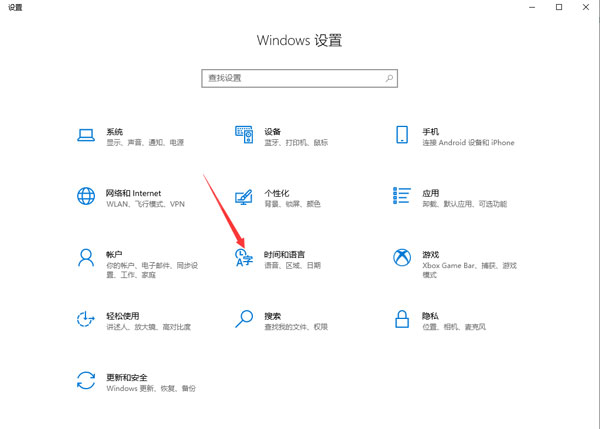Close the 设置 window
Image resolution: width=600 pixels, height=429 pixels.
[586, 7]
